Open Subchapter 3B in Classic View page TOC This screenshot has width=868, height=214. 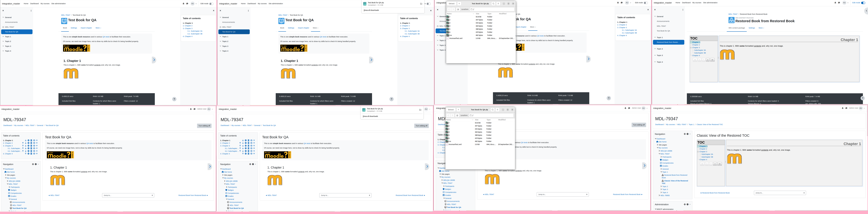point(707,157)
